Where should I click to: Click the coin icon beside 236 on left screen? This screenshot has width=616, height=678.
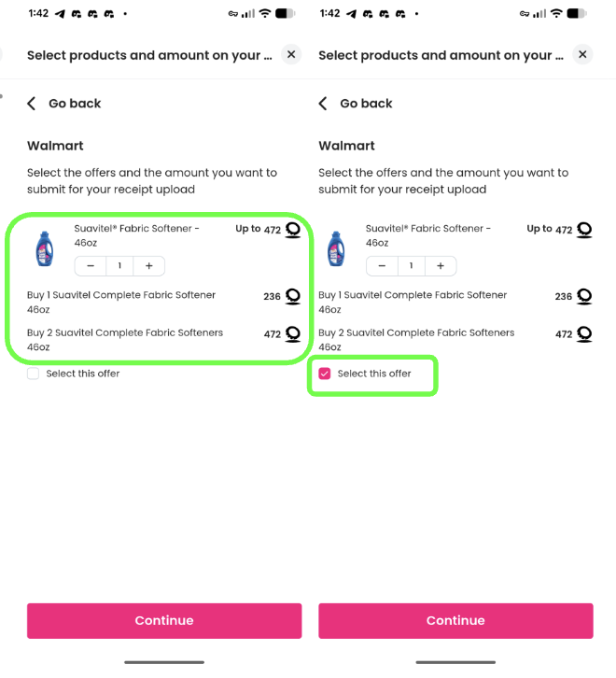(293, 296)
